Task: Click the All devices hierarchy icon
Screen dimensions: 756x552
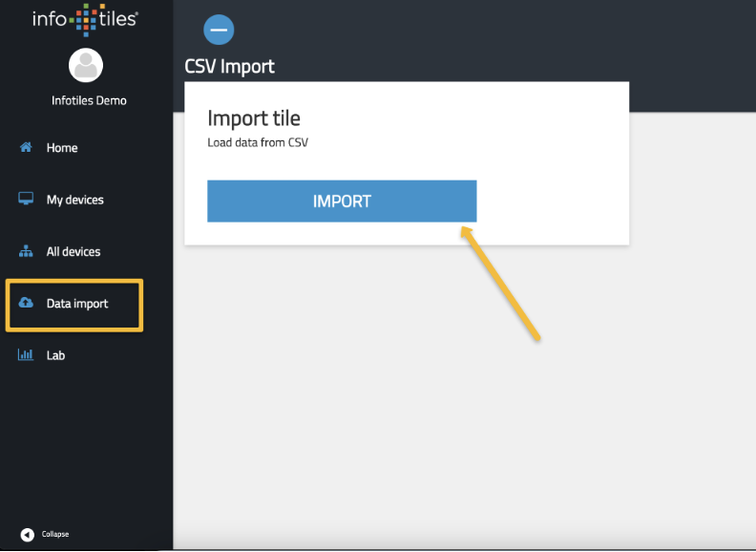Action: [x=26, y=251]
